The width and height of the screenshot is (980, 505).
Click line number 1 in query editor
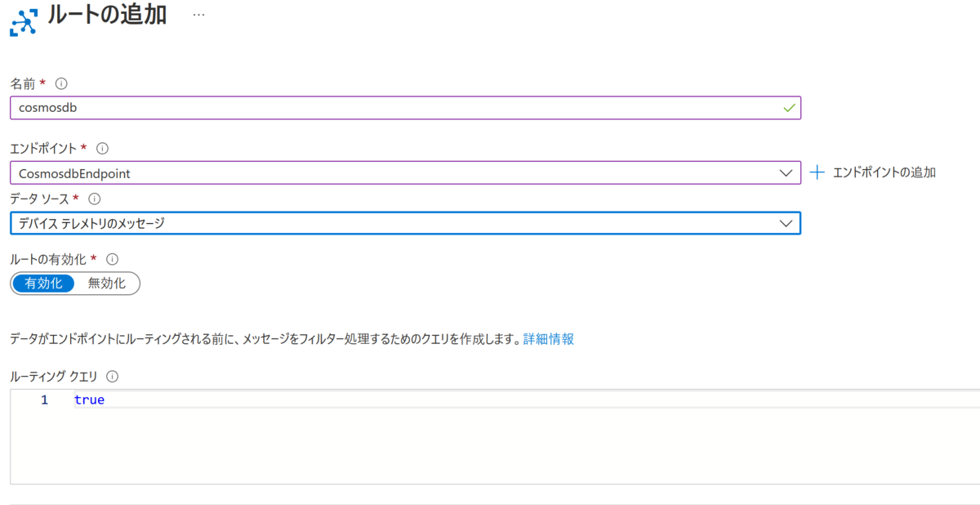pos(44,400)
